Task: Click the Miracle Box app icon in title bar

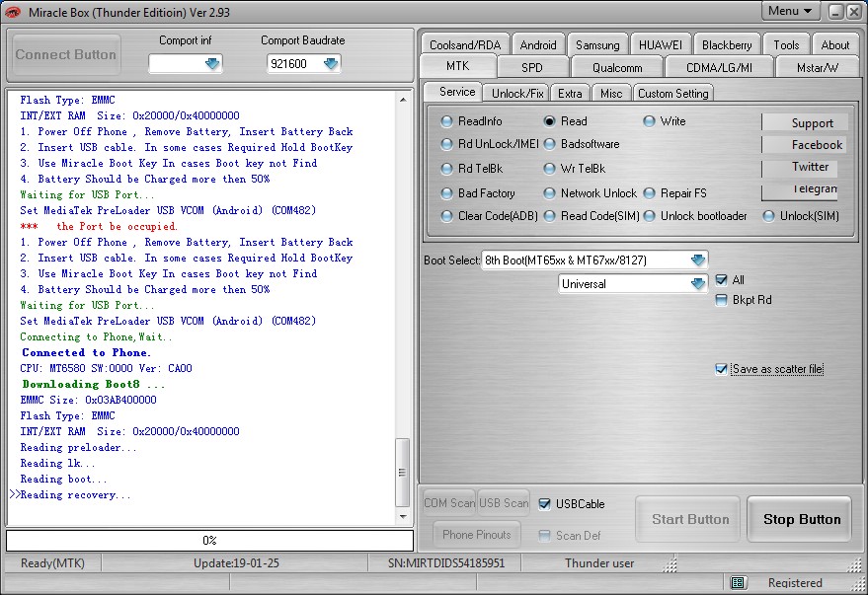Action: [13, 12]
